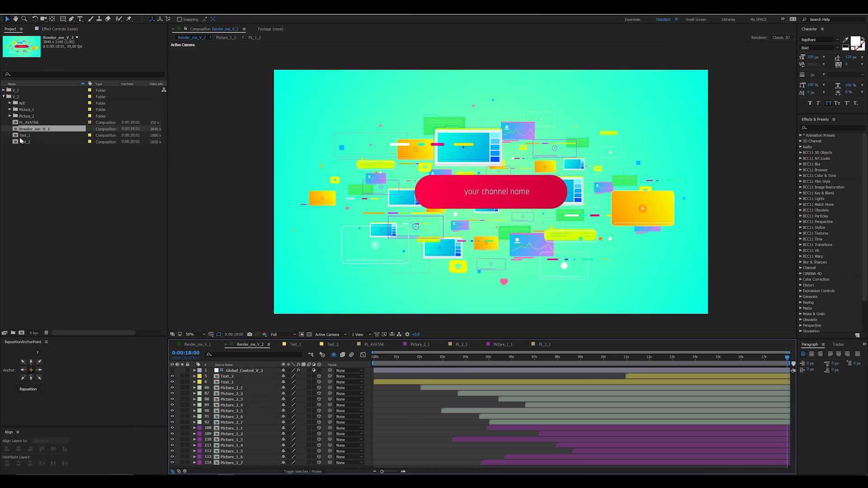Switch to the Tracker panel tab
This screenshot has height=488, width=868.
[x=838, y=344]
